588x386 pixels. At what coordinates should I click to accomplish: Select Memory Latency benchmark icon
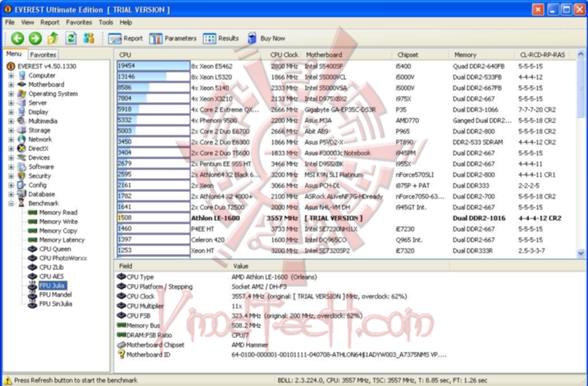click(33, 240)
